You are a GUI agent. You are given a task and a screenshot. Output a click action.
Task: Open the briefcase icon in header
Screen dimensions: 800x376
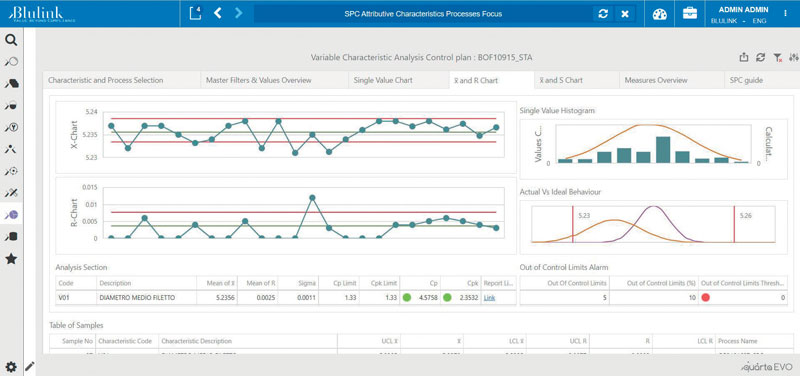pos(690,14)
